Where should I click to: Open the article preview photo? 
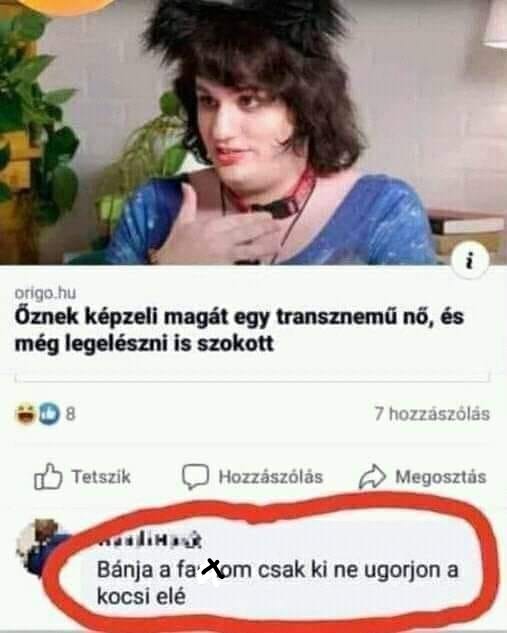click(x=254, y=132)
